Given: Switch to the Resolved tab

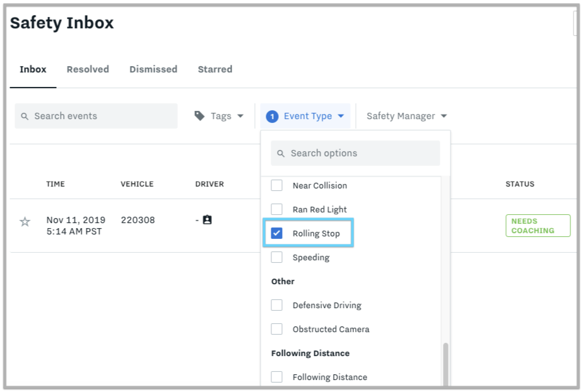Looking at the screenshot, I should coord(87,69).
